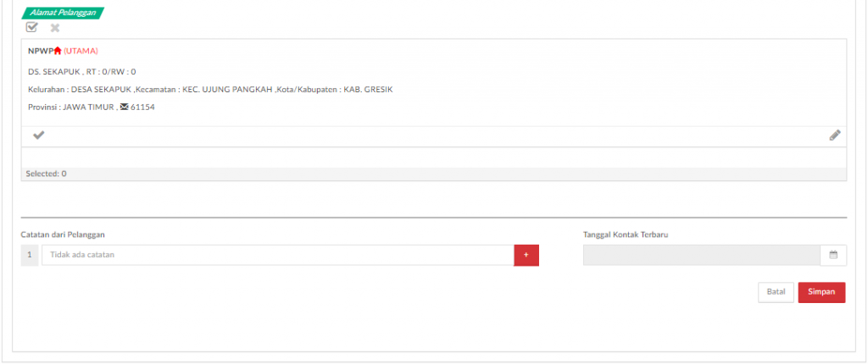Click the gray checkmark icon in the address card
The width and height of the screenshot is (868, 364).
click(38, 135)
